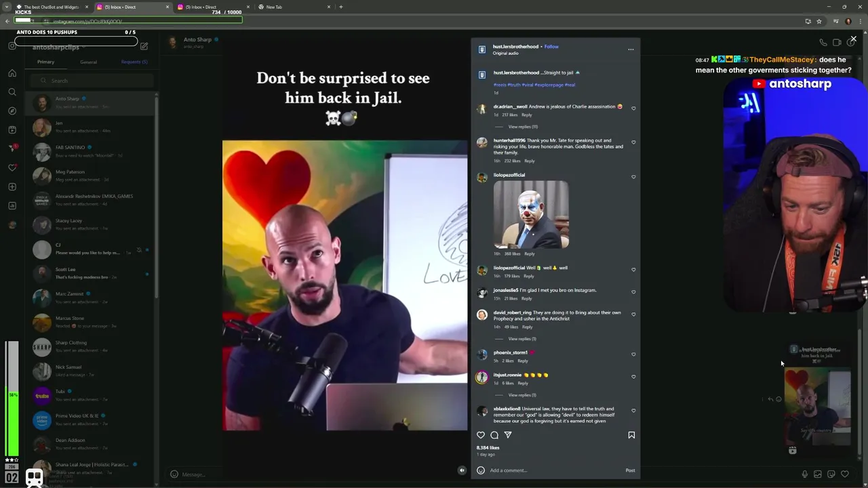This screenshot has height=488, width=868.
Task: Switch to the General inbox tab
Action: click(88, 62)
